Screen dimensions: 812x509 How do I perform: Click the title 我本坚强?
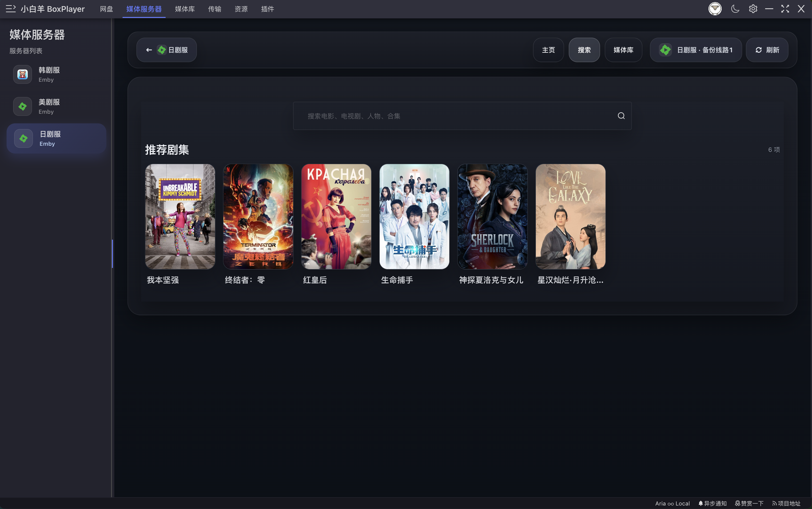click(163, 280)
